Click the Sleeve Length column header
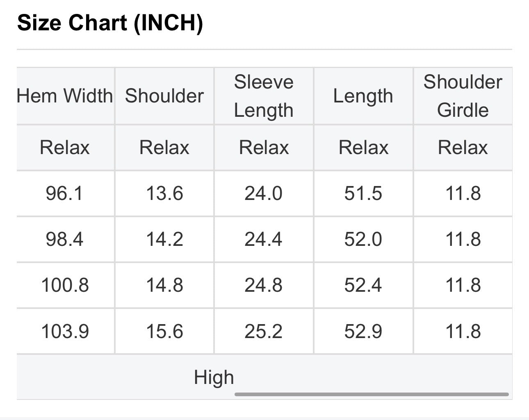 (264, 96)
